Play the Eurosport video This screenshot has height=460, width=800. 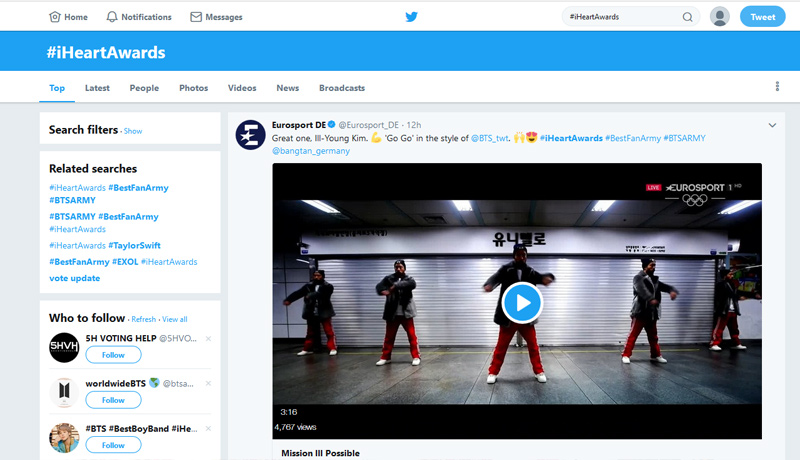tap(521, 302)
